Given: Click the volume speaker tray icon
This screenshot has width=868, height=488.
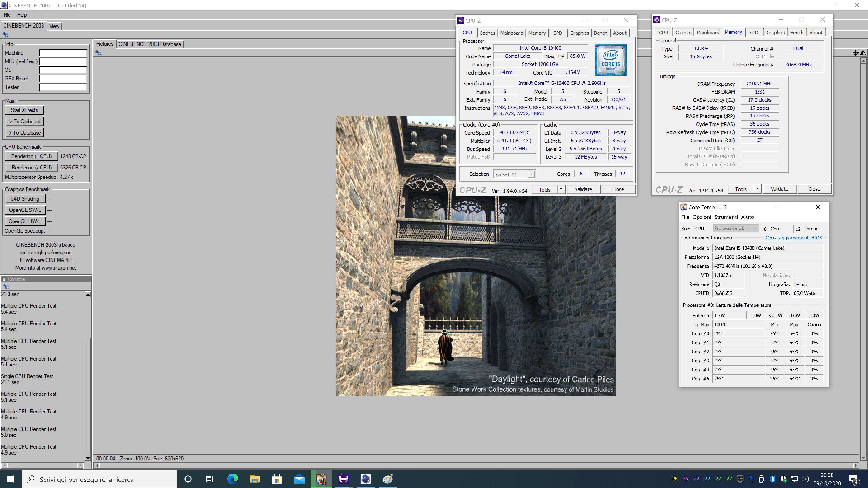Looking at the screenshot, I should (805, 479).
